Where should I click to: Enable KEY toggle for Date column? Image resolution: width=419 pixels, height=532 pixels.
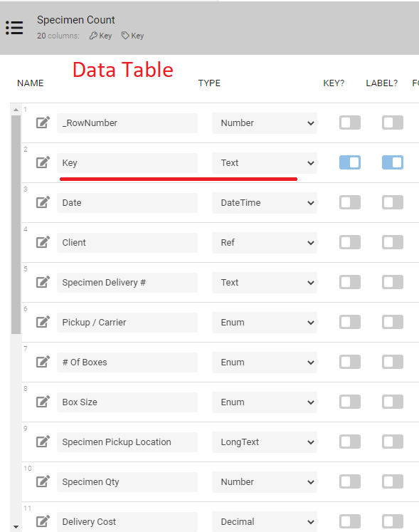click(350, 202)
